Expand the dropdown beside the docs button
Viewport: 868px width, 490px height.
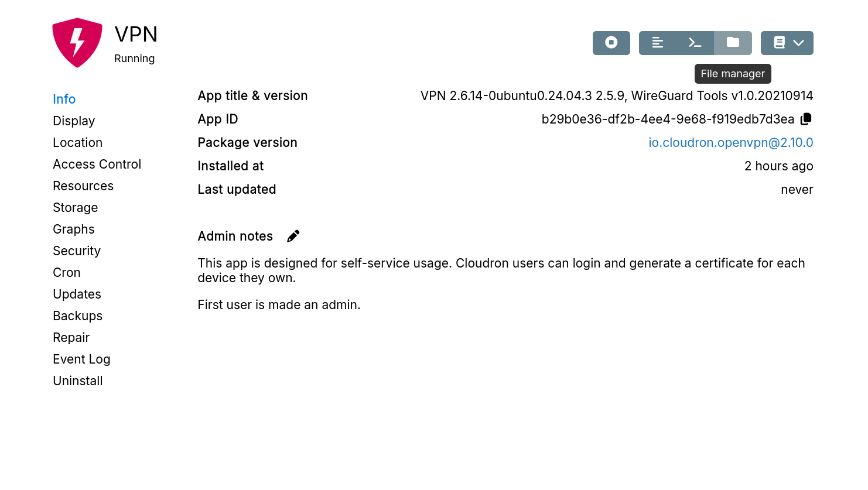coord(799,43)
